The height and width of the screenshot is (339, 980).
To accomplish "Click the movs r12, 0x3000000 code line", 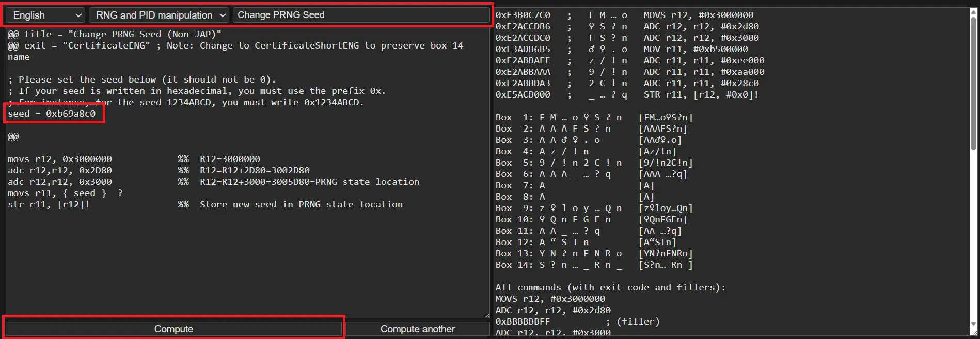I will tap(134, 159).
